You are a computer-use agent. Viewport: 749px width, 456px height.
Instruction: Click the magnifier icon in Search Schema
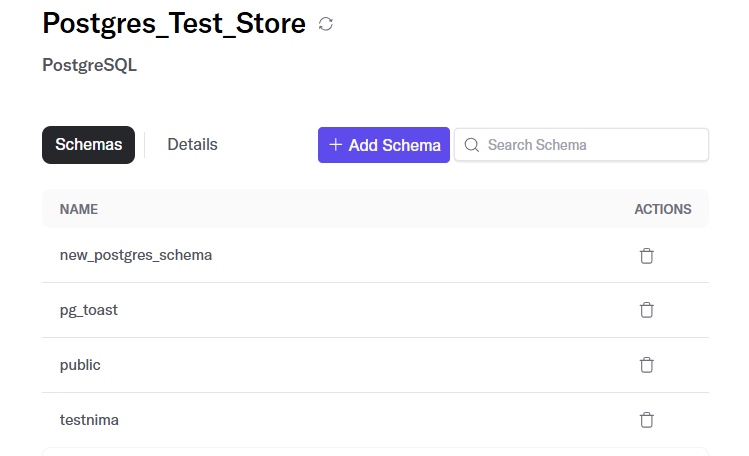click(471, 145)
